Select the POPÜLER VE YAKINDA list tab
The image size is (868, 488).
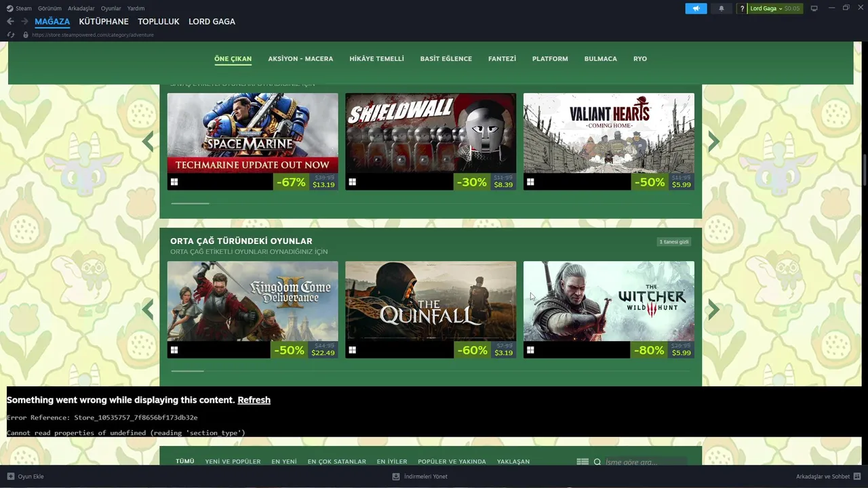[x=452, y=462]
